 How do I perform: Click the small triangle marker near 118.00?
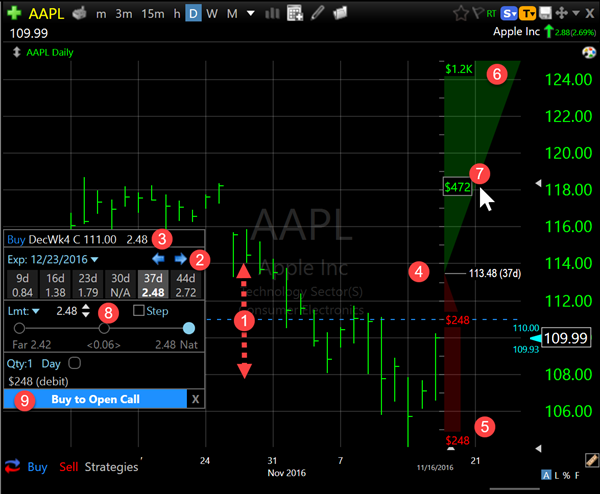click(538, 183)
